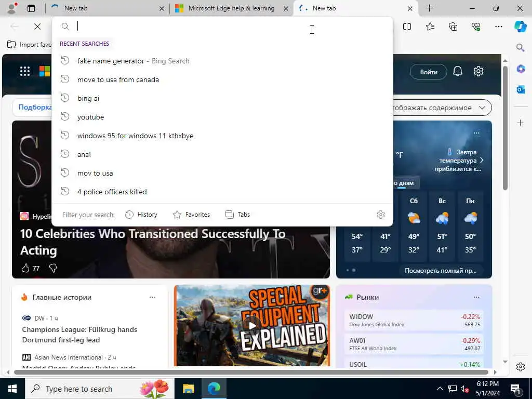Click the horizontal page scrollbar thumb

(x=251, y=372)
